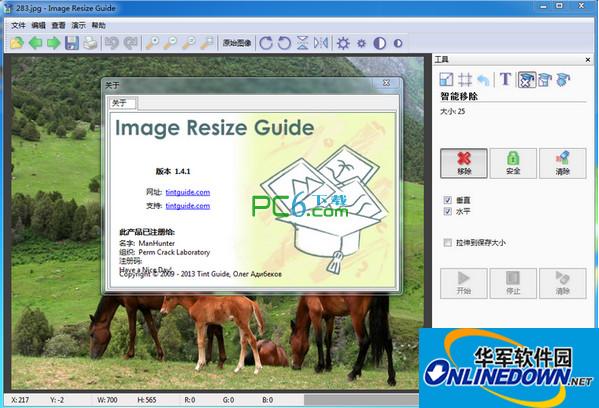Select the 关于 tab in About dialog
Screen dimensions: 599x408
pos(122,103)
